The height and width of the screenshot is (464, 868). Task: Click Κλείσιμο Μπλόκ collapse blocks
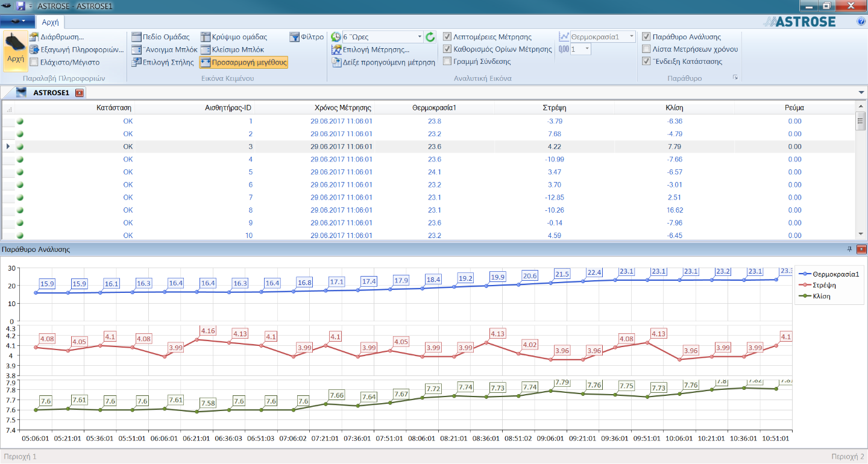tap(232, 49)
